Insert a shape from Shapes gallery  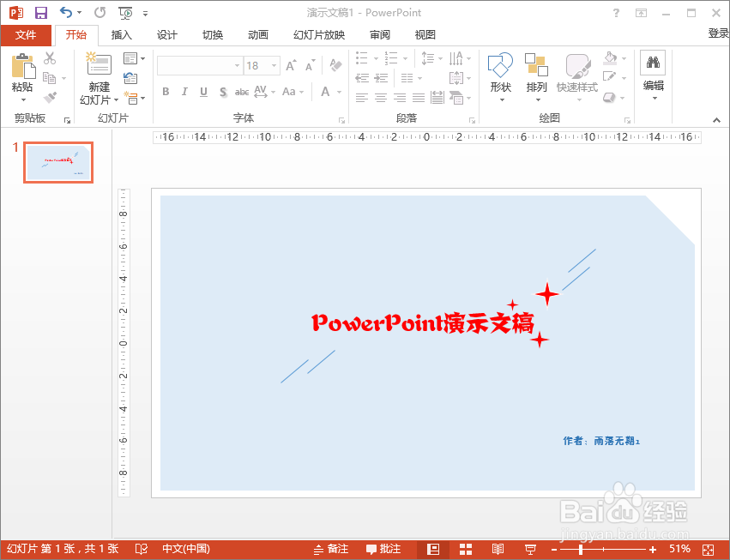(500, 77)
